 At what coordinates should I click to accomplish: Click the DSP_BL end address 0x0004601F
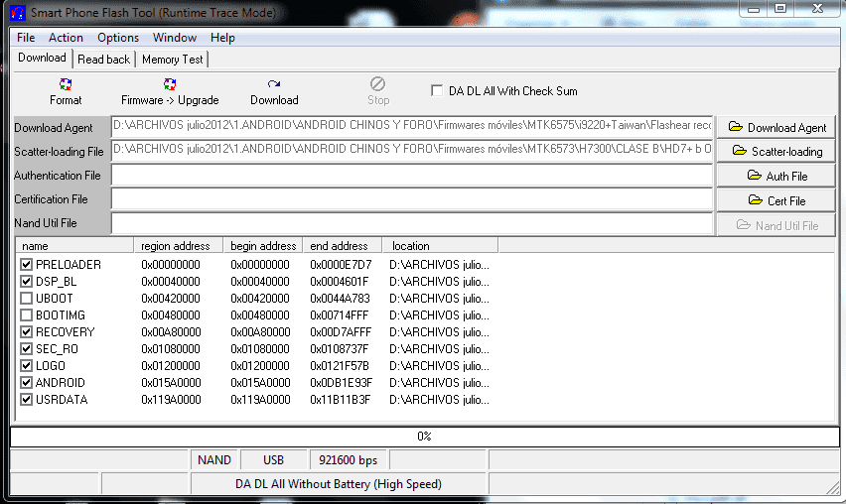pyautogui.click(x=340, y=282)
